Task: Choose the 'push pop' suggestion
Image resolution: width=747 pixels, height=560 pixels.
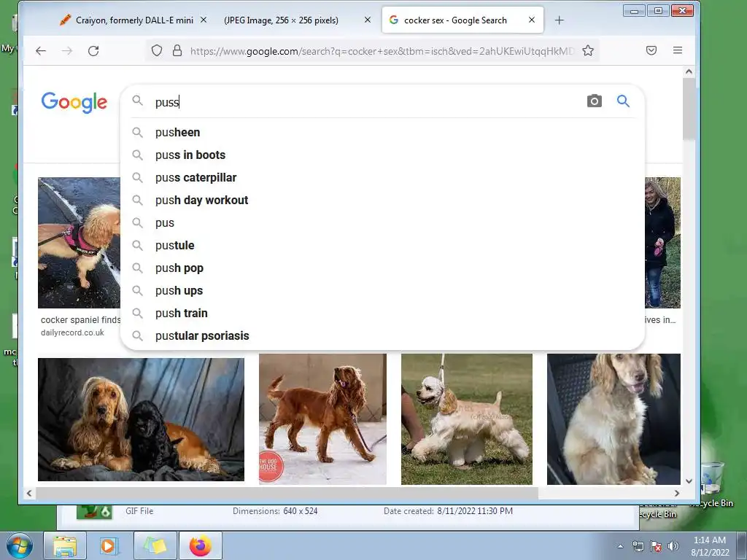Action: point(382,268)
